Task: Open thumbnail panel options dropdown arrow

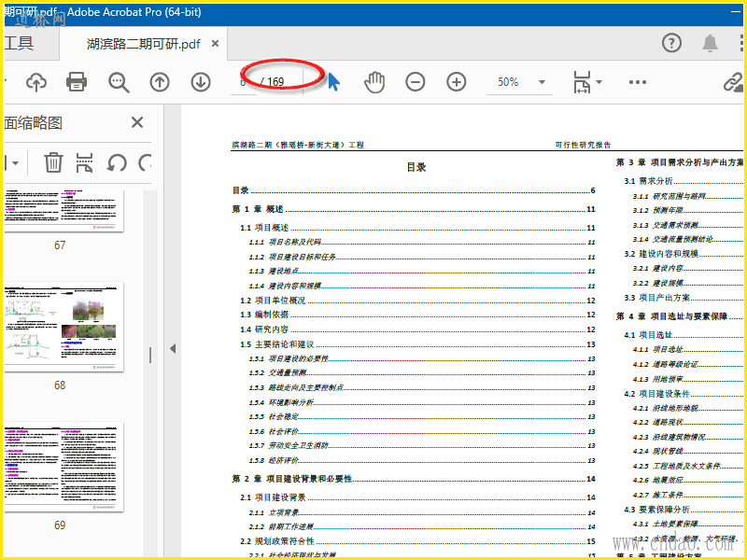Action: point(15,163)
